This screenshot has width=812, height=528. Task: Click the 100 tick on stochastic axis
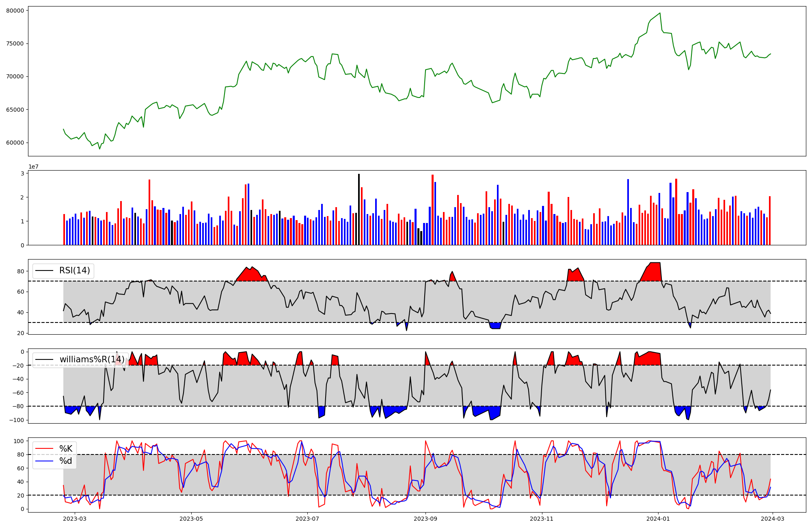pos(19,441)
